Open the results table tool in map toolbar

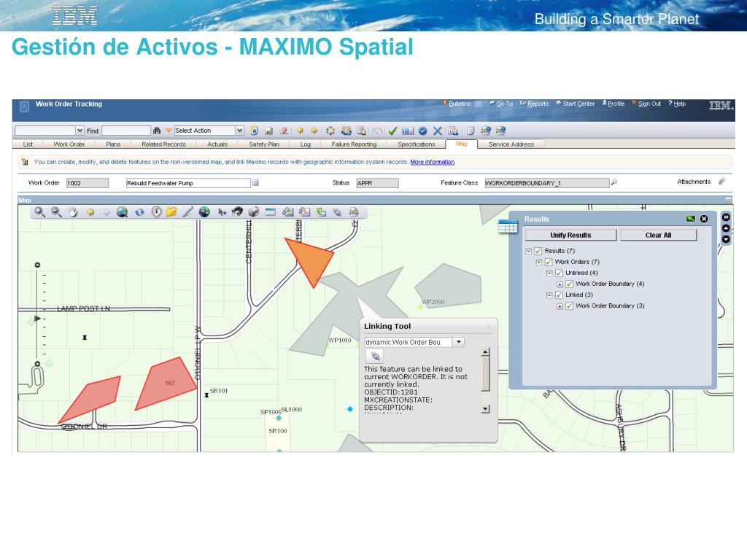pyautogui.click(x=271, y=212)
